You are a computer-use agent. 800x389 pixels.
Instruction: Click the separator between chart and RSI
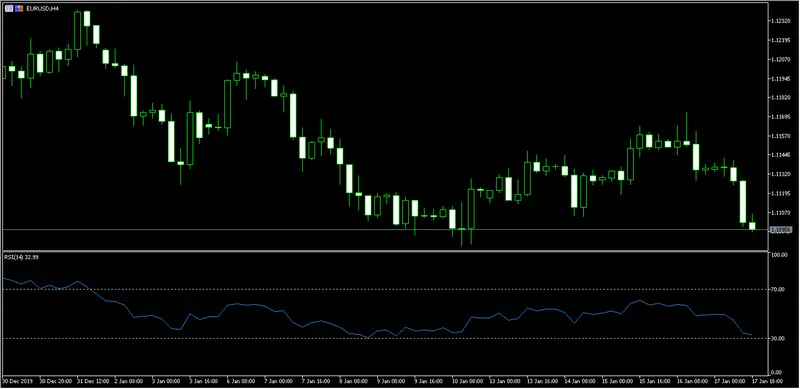pyautogui.click(x=385, y=251)
